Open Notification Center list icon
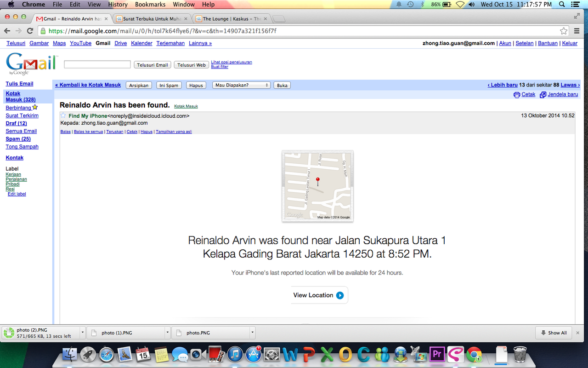Viewport: 588px width, 368px height. pos(575,4)
